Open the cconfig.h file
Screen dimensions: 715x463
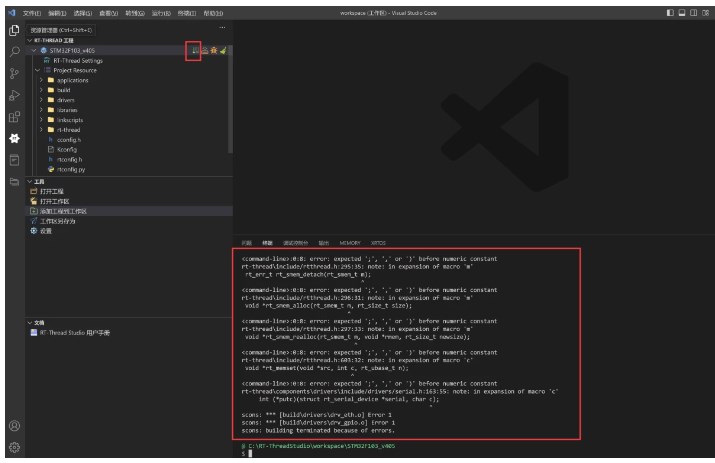69,140
